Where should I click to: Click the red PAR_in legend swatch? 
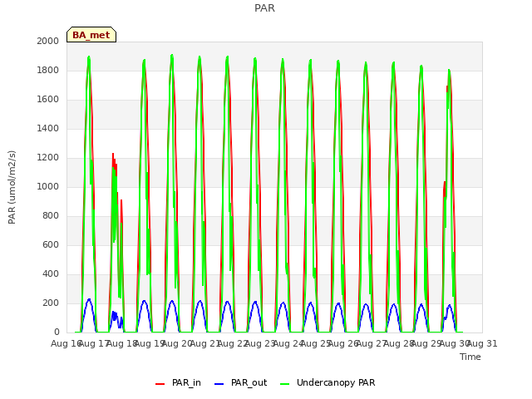click(160, 384)
